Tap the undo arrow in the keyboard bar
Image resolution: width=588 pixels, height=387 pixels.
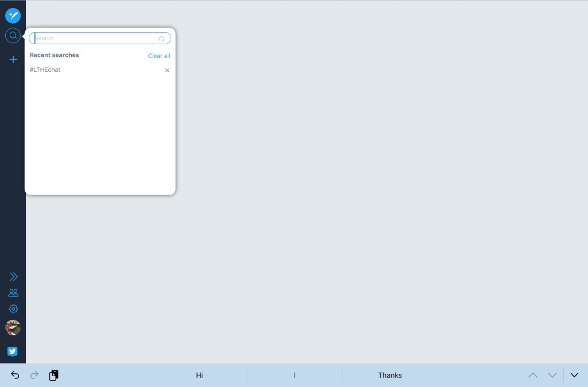pyautogui.click(x=16, y=375)
